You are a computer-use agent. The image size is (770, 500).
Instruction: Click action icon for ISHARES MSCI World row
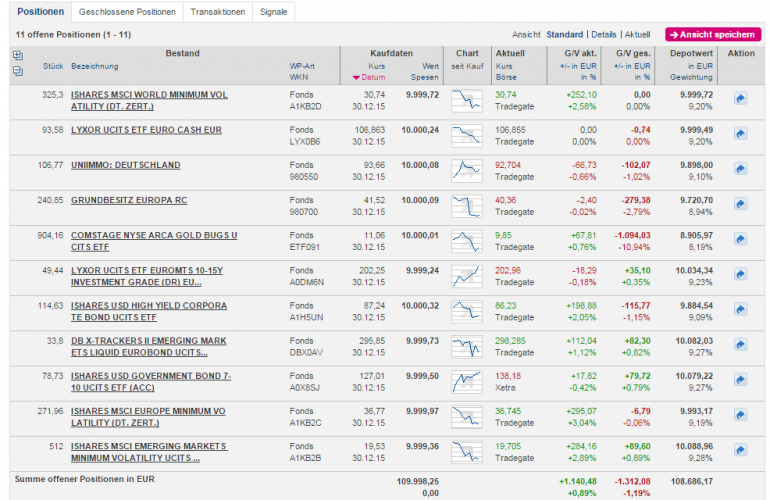click(x=741, y=98)
